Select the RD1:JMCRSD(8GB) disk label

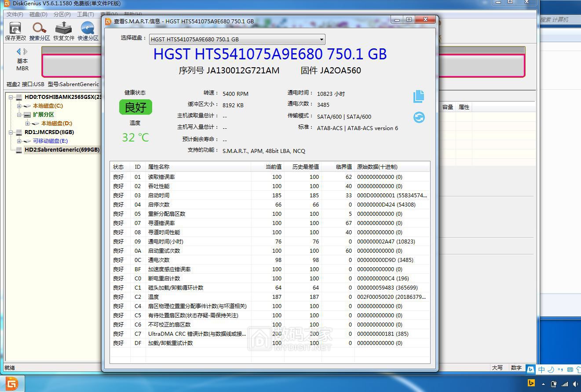click(x=49, y=132)
